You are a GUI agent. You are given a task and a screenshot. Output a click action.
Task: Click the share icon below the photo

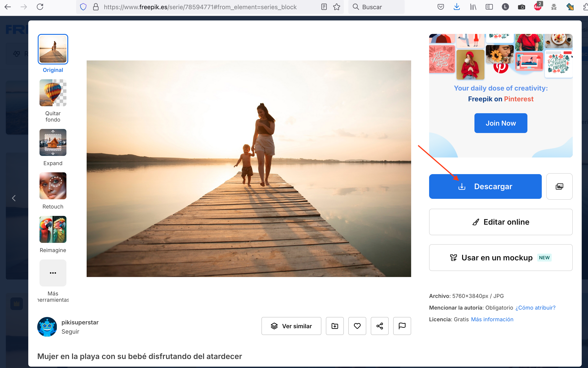380,326
